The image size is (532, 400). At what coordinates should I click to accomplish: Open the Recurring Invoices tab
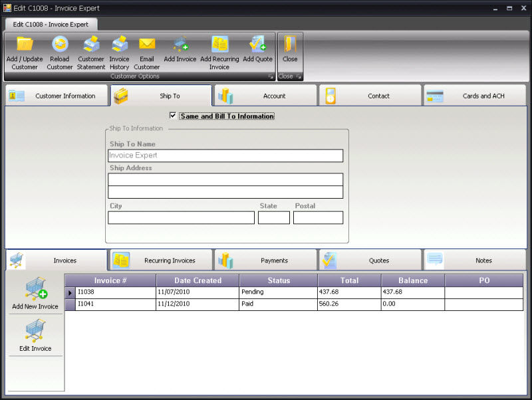pyautogui.click(x=161, y=260)
